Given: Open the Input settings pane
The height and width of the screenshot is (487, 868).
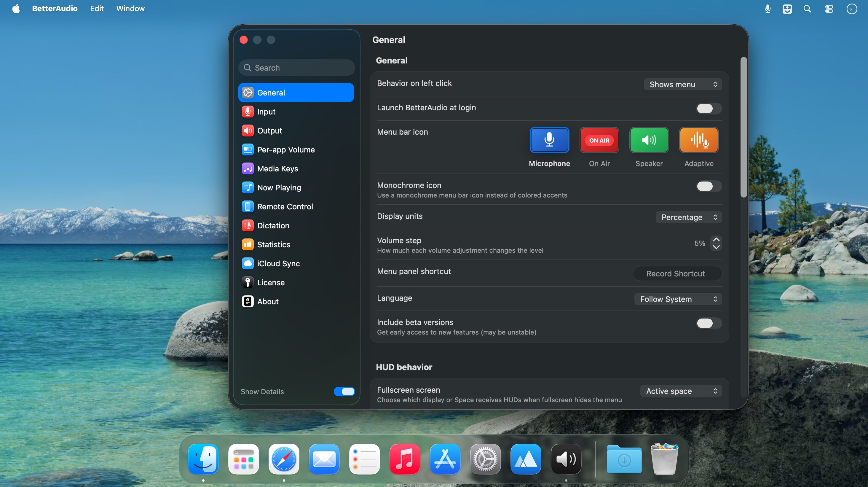Looking at the screenshot, I should click(x=296, y=112).
